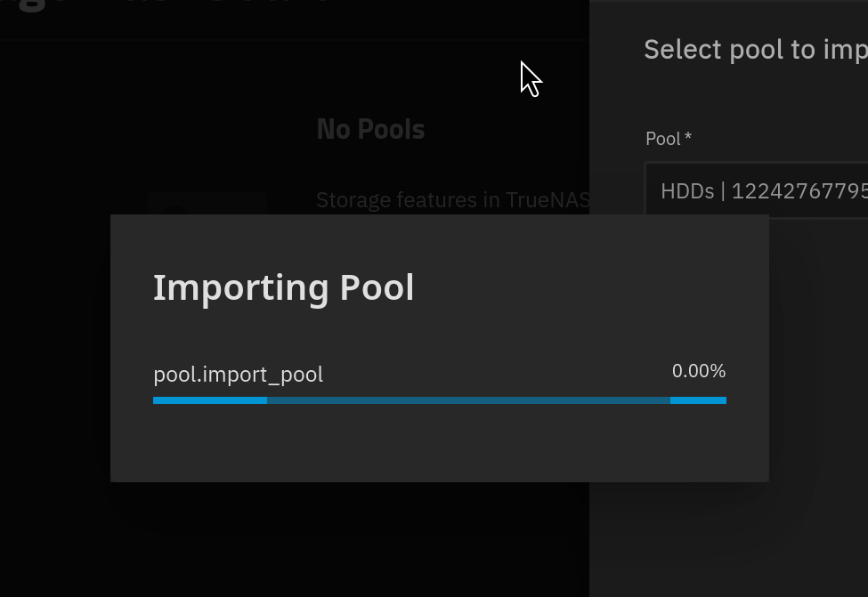Click the import panel's empty area below the dialog
The height and width of the screenshot is (597, 868).
728,539
